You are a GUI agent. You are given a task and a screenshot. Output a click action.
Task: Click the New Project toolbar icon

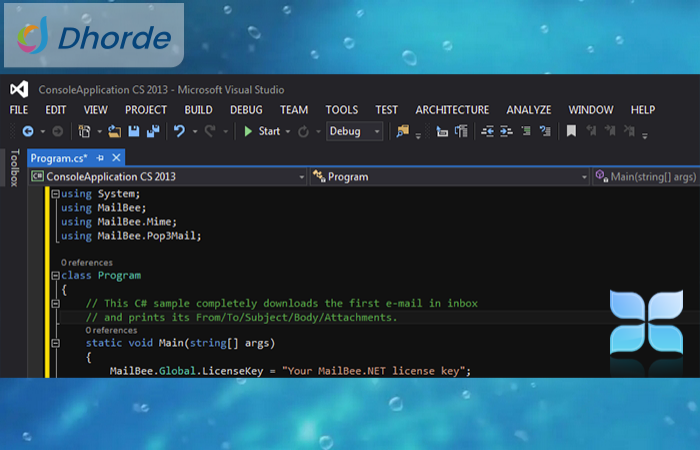coord(84,131)
